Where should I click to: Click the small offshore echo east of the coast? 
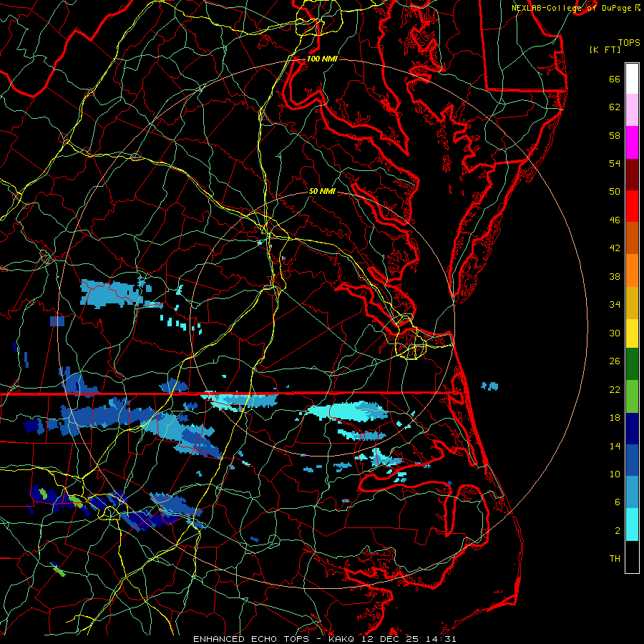point(490,386)
